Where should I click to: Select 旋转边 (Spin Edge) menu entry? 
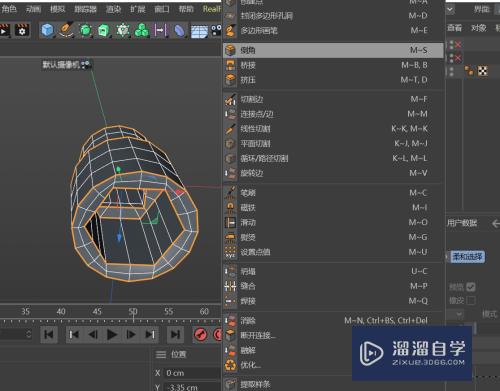tap(333, 173)
